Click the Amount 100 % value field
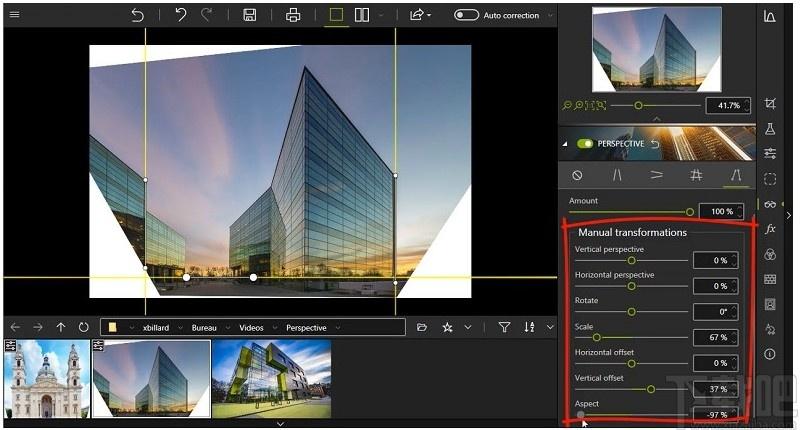This screenshot has width=800, height=430. point(721,211)
